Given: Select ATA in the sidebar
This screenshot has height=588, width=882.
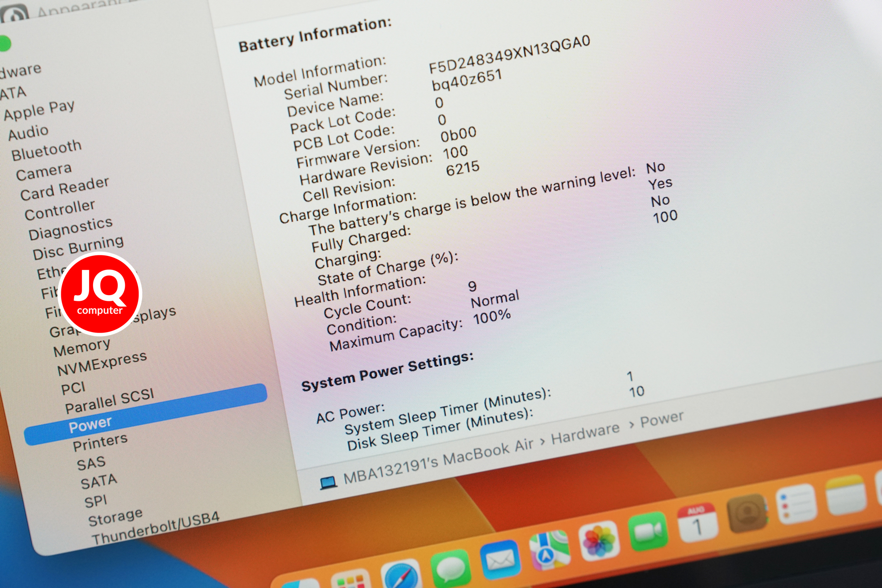Looking at the screenshot, I should click(12, 93).
